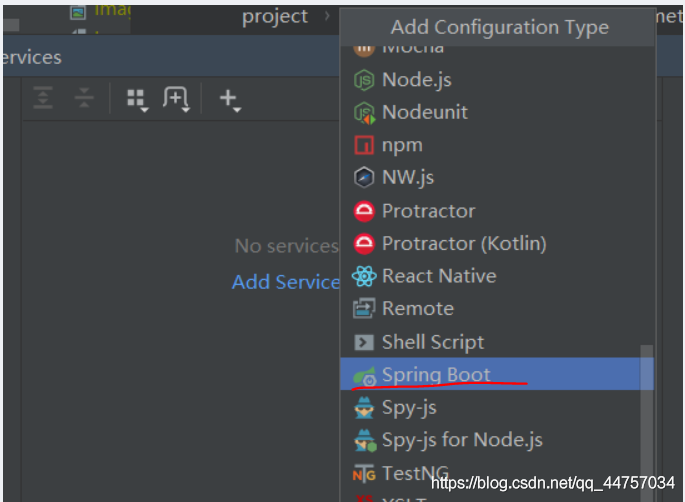Click the Nodeunit icon
This screenshot has width=685, height=502.
click(364, 113)
